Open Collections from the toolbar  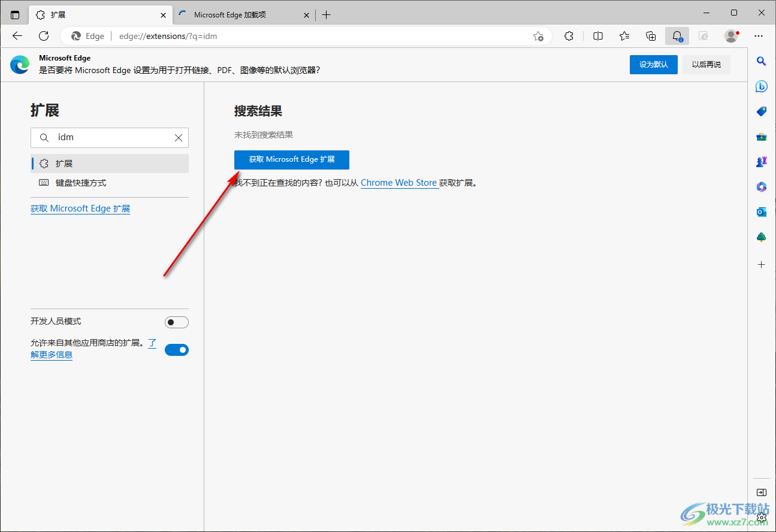pyautogui.click(x=651, y=36)
